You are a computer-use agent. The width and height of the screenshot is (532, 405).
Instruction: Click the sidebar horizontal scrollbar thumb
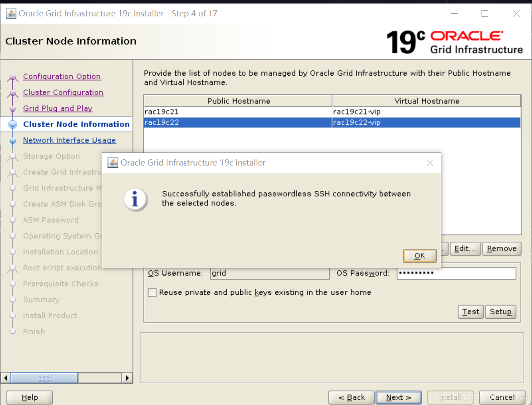44,378
